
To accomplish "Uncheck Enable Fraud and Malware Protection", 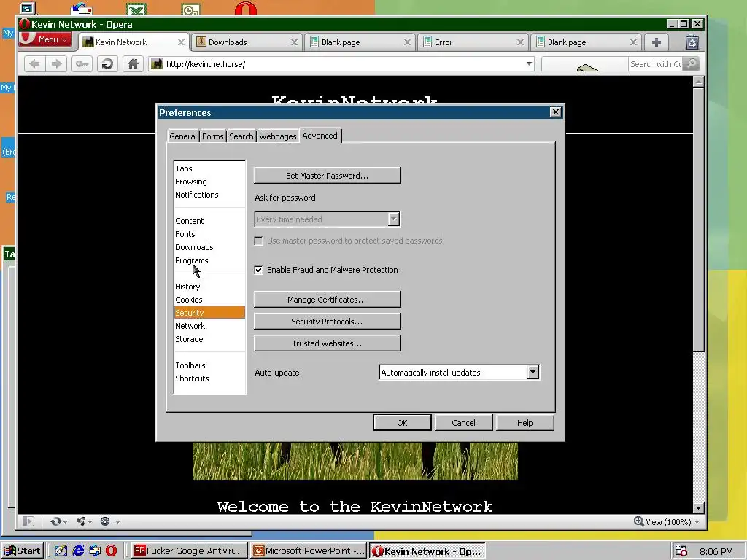I will tap(258, 270).
